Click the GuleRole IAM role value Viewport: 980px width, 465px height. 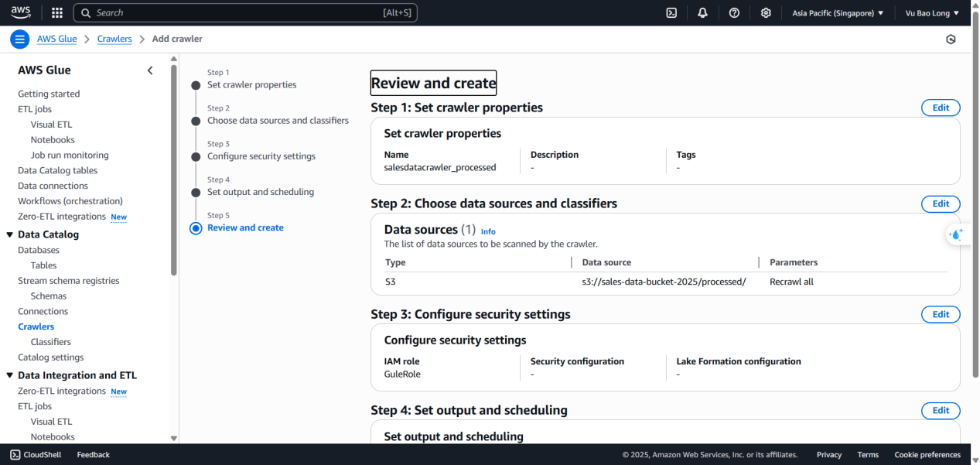(x=402, y=374)
